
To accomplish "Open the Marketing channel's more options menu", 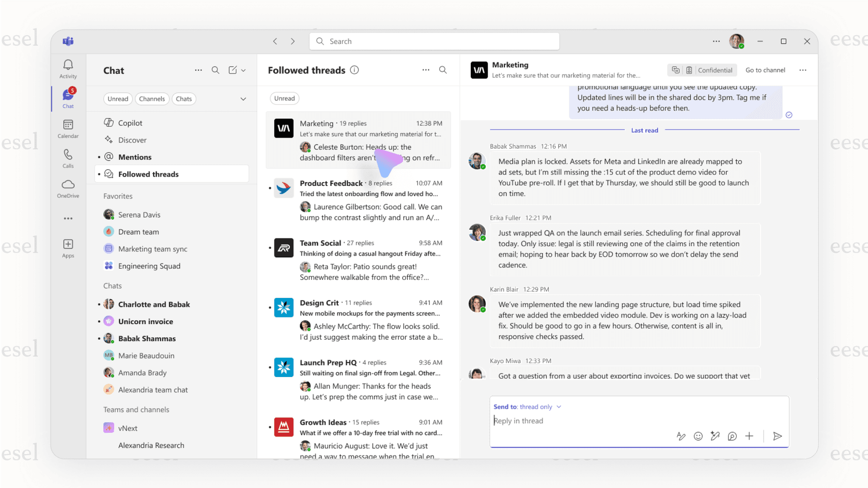I will (x=803, y=70).
